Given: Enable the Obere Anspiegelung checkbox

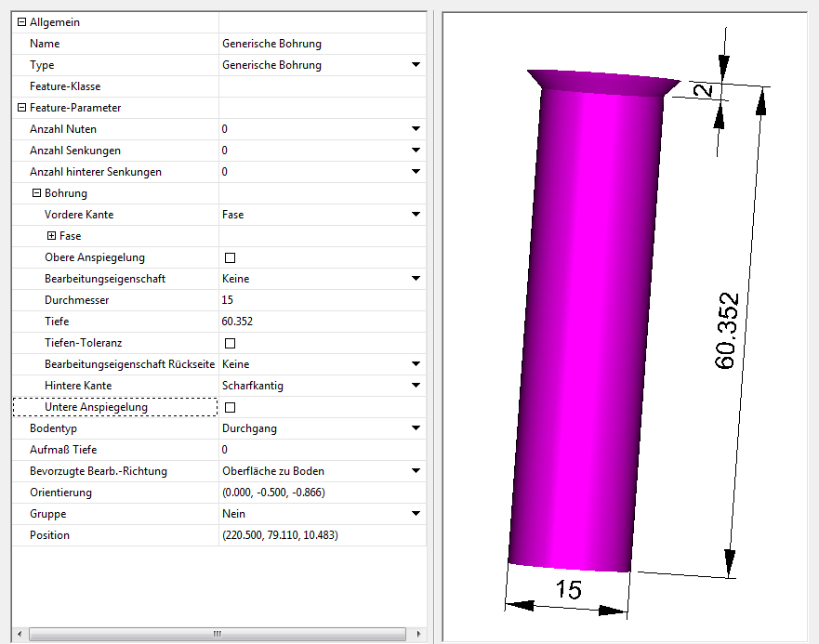Looking at the screenshot, I should pos(231,257).
